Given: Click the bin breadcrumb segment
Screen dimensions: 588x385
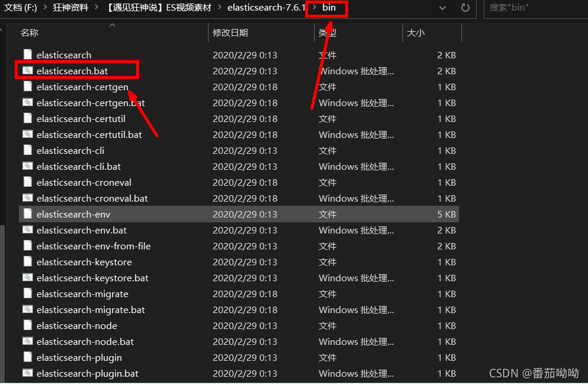Looking at the screenshot, I should coord(329,8).
